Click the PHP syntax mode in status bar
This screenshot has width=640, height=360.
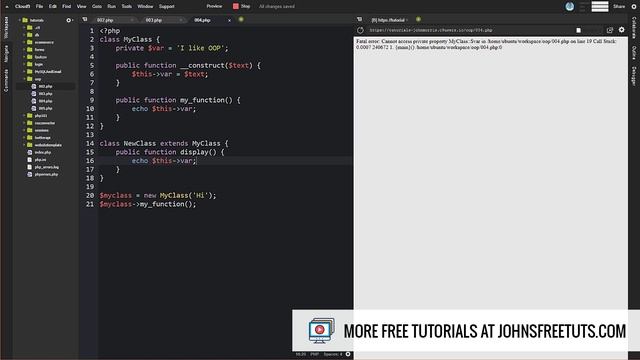point(314,354)
